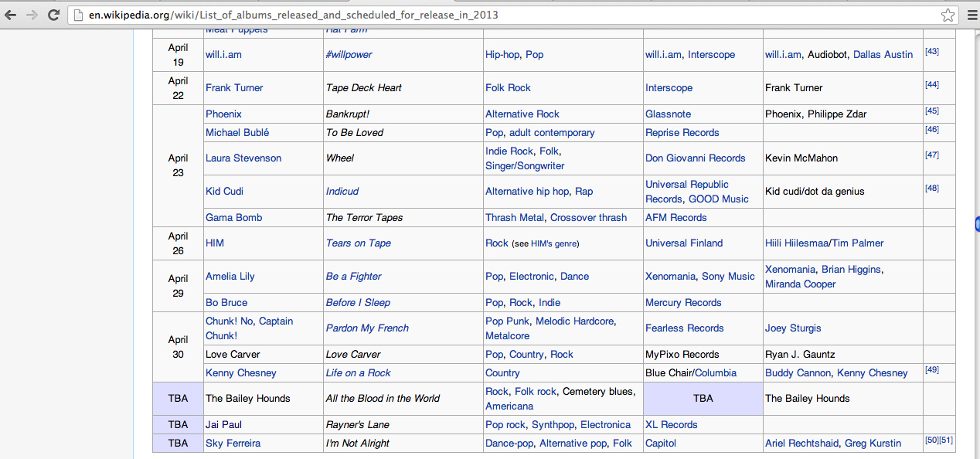Image resolution: width=980 pixels, height=459 pixels.
Task: Open the Before I Sleep album link
Action: (359, 303)
